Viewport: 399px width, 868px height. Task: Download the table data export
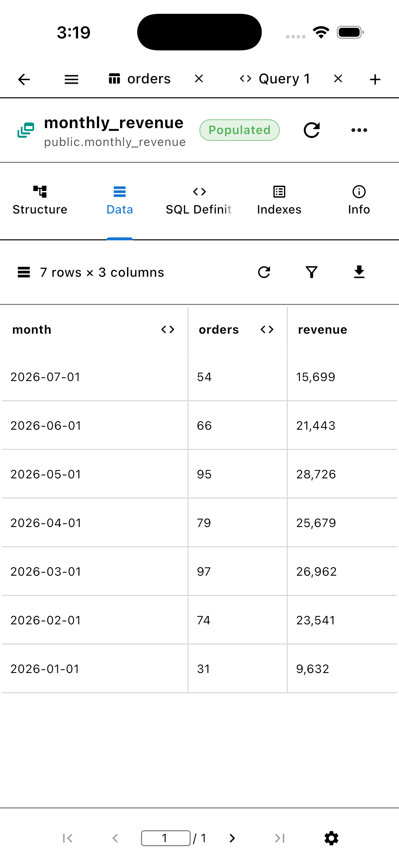point(359,272)
